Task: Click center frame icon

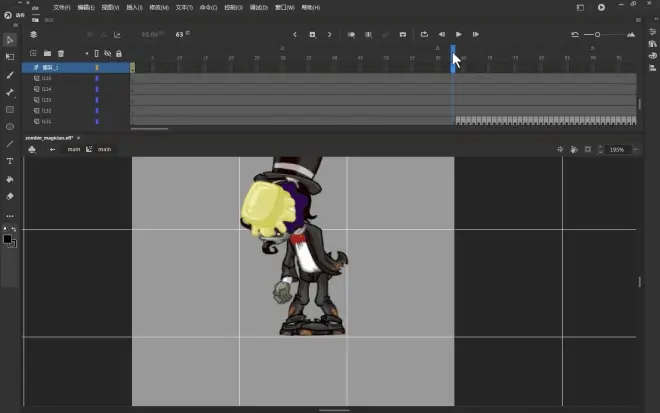Action: click(x=403, y=35)
